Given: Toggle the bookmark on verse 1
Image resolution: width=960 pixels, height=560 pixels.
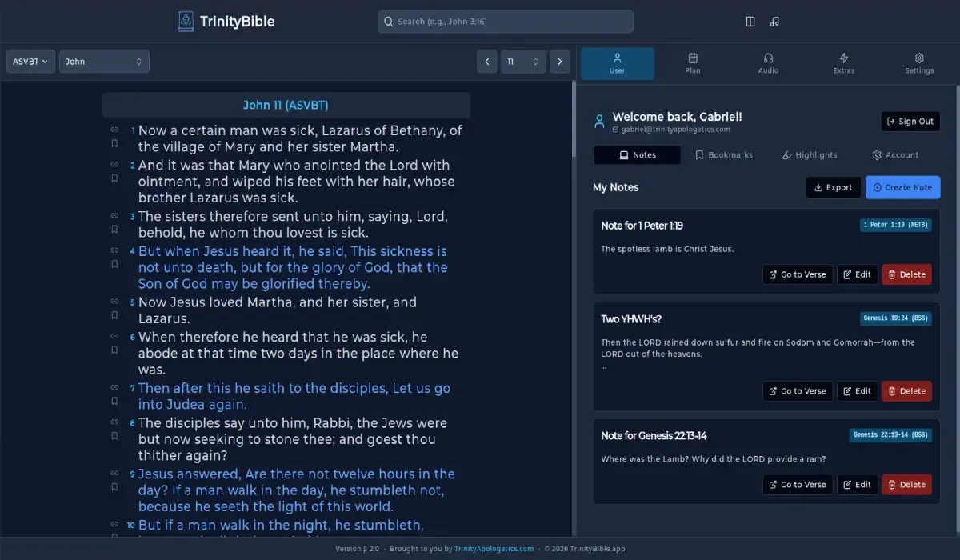Looking at the screenshot, I should click(x=114, y=143).
